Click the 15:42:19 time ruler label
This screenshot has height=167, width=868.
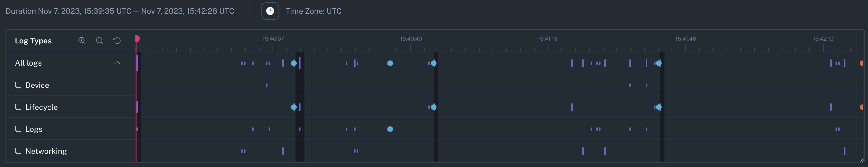823,39
